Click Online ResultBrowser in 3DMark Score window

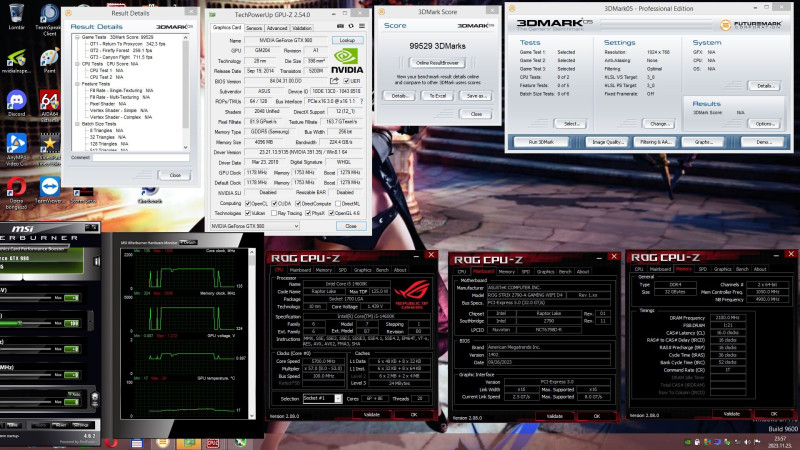tap(437, 63)
